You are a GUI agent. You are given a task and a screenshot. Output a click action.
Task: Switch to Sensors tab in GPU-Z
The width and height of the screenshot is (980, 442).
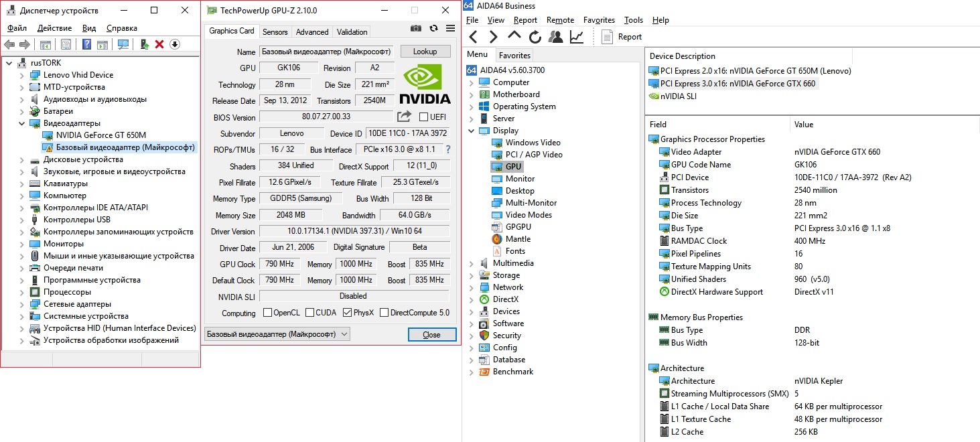pyautogui.click(x=275, y=32)
